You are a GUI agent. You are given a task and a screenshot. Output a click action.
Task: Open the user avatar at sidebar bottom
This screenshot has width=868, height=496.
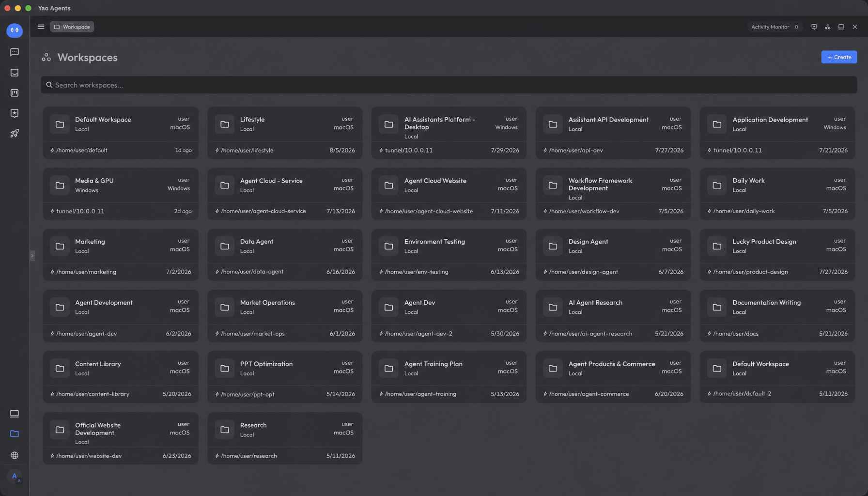pyautogui.click(x=15, y=477)
